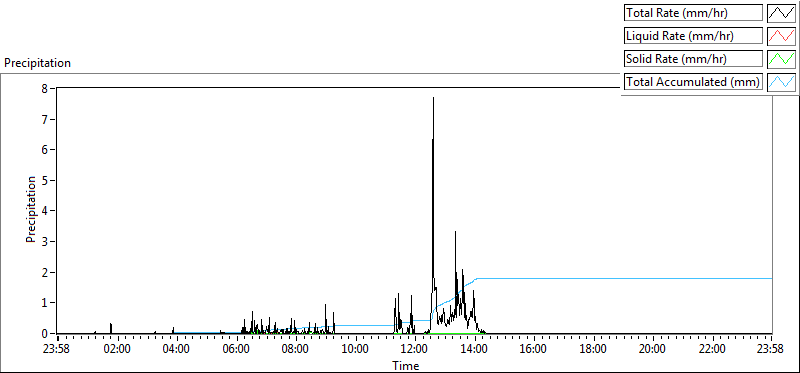Click the 18:00 time tick label
Screen dimensions: 800x373
pyautogui.click(x=593, y=350)
